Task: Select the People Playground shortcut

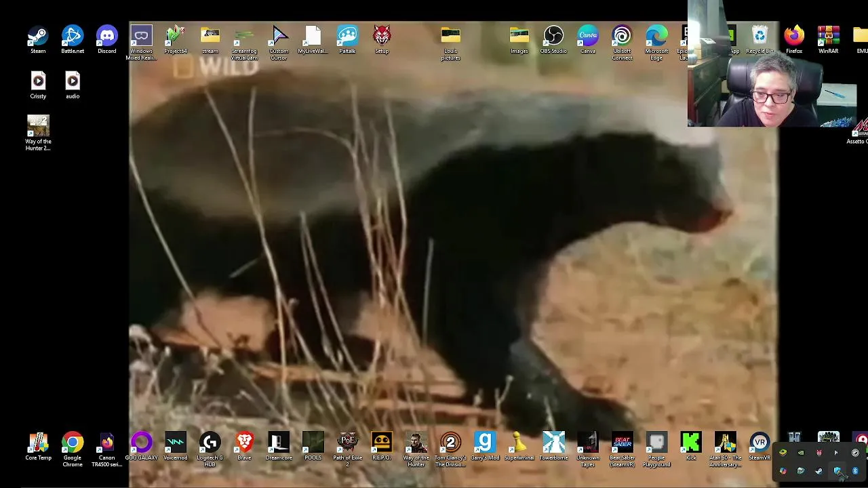Action: (656, 449)
